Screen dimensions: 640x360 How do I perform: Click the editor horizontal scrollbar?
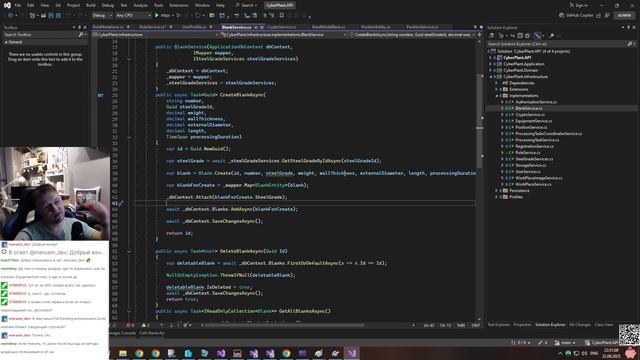[284, 325]
